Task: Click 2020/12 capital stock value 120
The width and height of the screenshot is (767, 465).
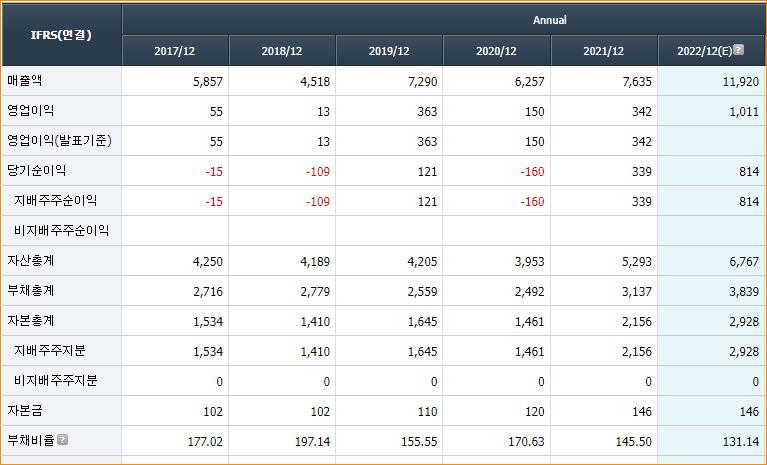Action: click(x=535, y=412)
